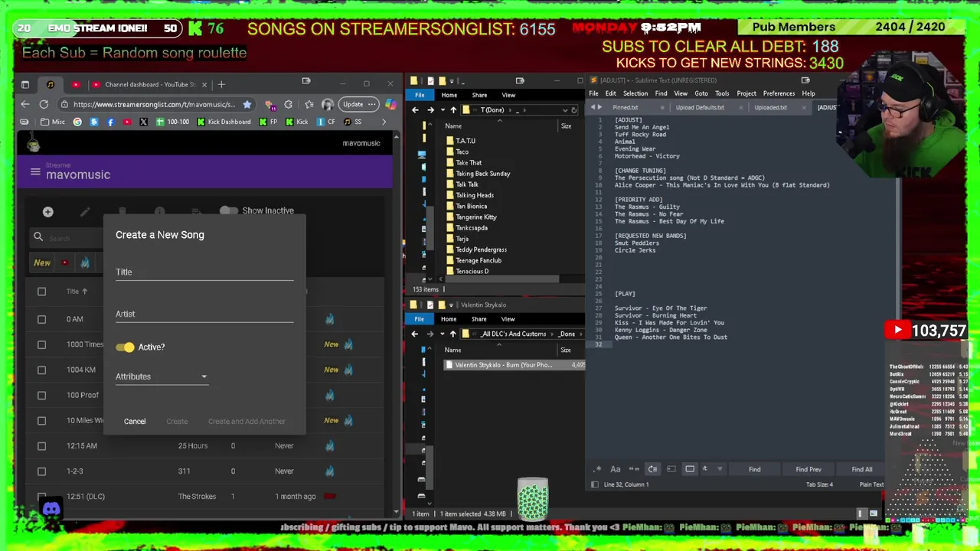This screenshot has width=980, height=551.
Task: Open Discord icon at bottom left
Action: pyautogui.click(x=51, y=509)
